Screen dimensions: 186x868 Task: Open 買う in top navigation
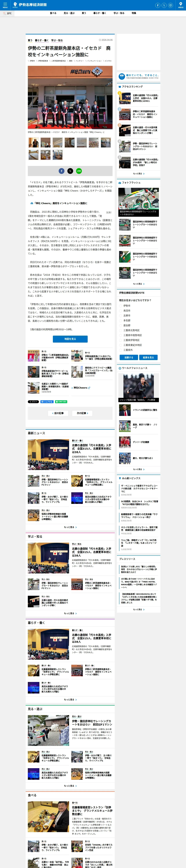(x=84, y=13)
